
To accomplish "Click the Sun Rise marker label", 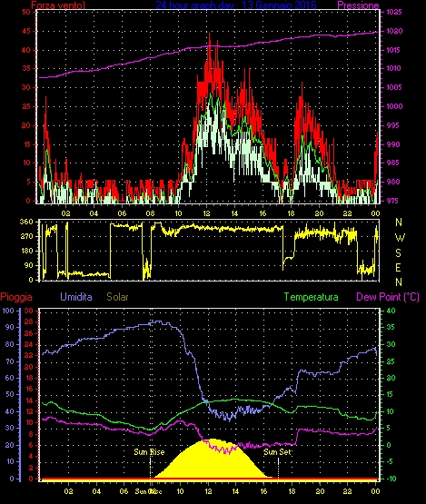I will (x=149, y=452).
